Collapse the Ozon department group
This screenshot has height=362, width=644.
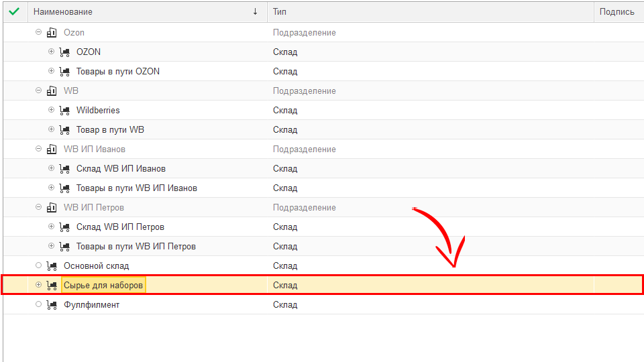point(38,32)
